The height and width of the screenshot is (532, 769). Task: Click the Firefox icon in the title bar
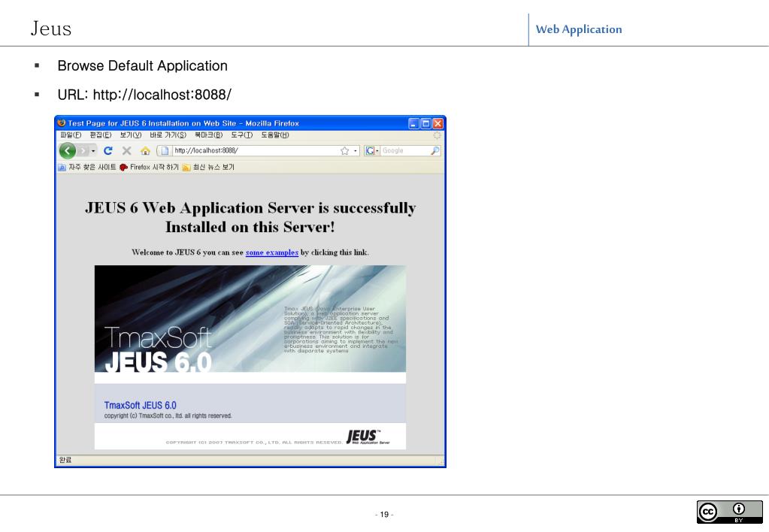62,123
